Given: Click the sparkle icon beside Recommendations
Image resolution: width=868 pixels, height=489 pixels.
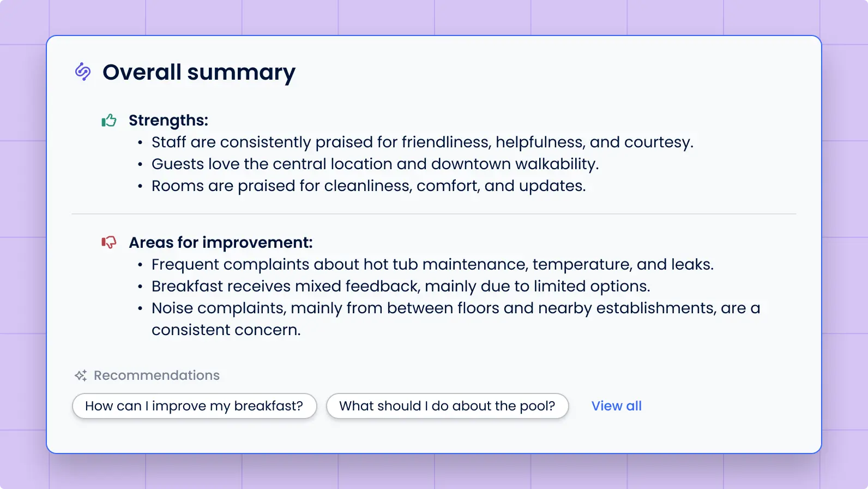Looking at the screenshot, I should (x=81, y=375).
